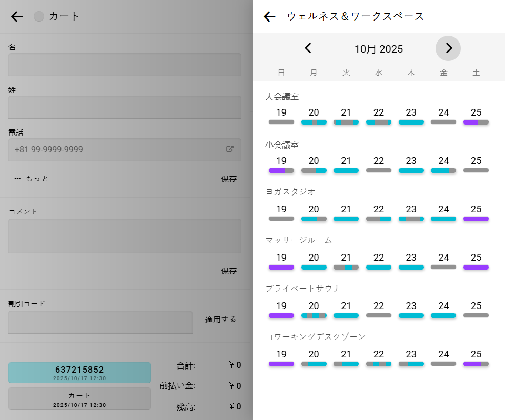This screenshot has width=505, height=420.
Task: Select day 19 for マッサージルーム
Action: click(281, 261)
